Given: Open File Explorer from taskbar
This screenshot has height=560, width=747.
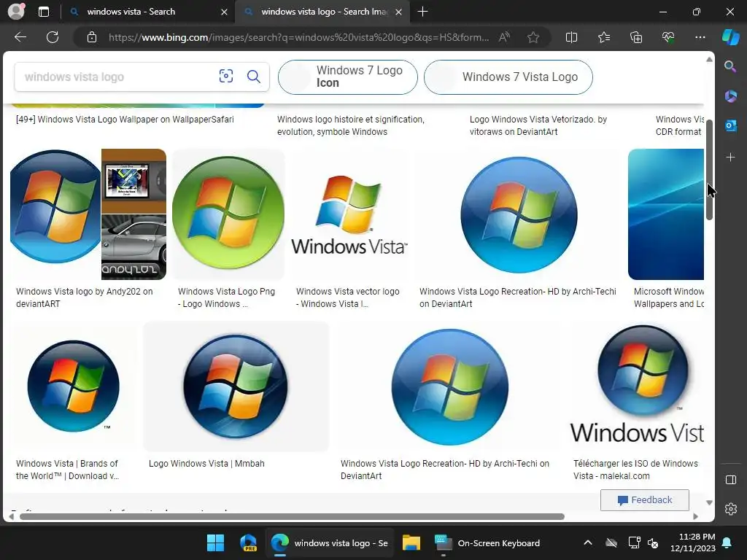Looking at the screenshot, I should 411,542.
